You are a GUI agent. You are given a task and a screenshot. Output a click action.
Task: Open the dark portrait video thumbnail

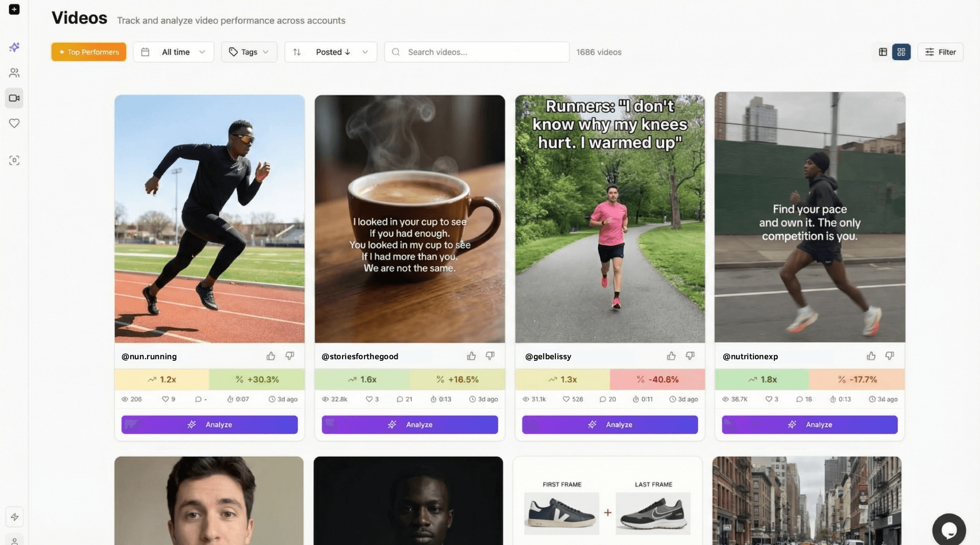408,501
